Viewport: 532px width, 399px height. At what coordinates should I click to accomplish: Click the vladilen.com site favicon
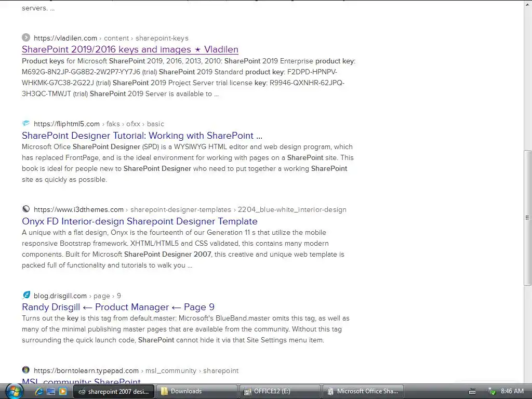tap(26, 37)
